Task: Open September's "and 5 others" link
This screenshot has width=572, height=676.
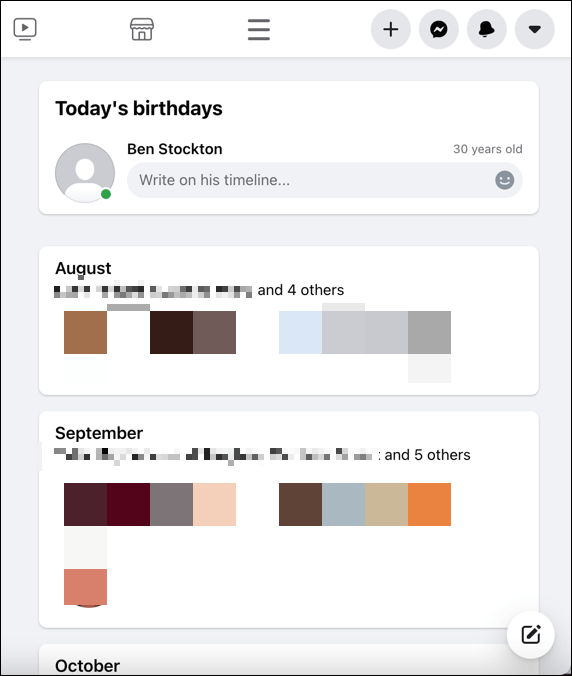Action: (427, 455)
